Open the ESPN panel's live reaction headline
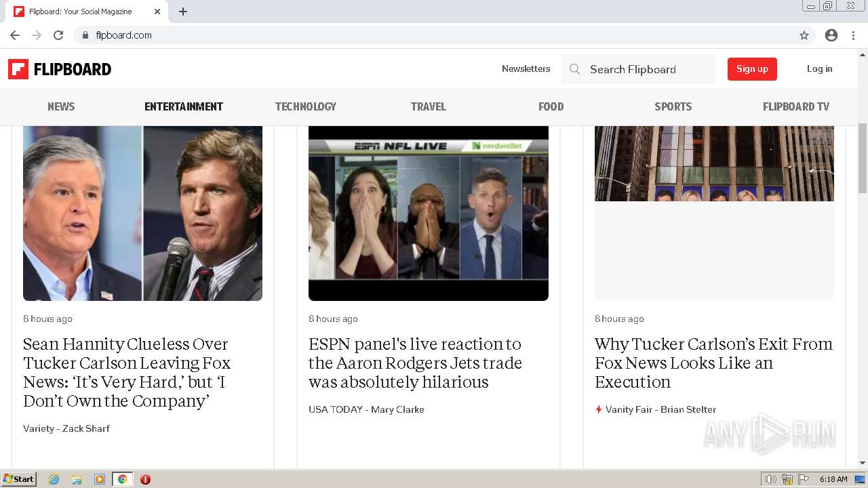Screen dimensions: 868x488 click(x=415, y=363)
